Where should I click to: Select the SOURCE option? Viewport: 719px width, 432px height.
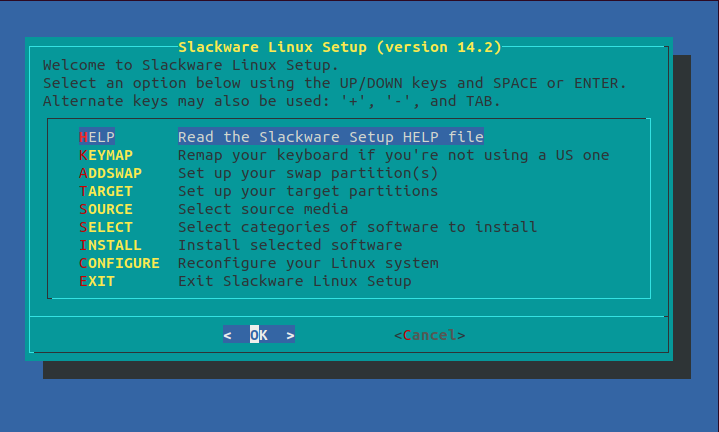point(105,209)
